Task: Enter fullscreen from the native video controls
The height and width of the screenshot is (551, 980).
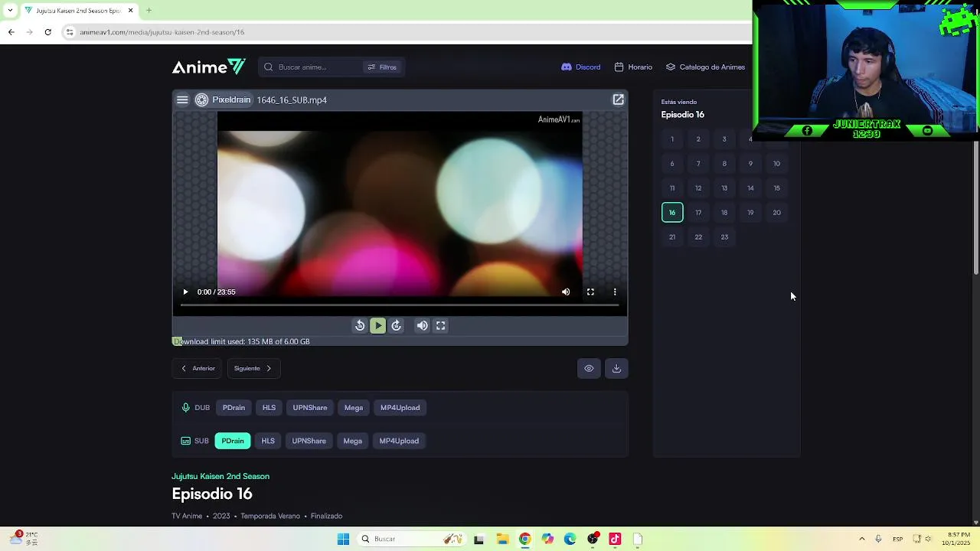Action: pyautogui.click(x=590, y=292)
